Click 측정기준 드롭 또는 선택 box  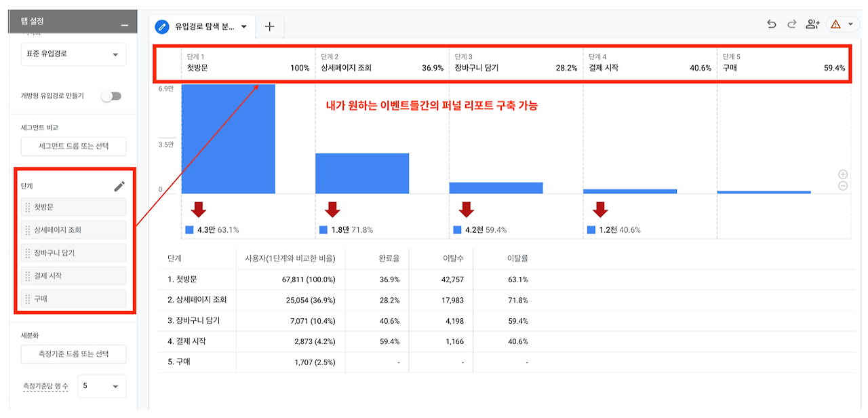(73, 354)
